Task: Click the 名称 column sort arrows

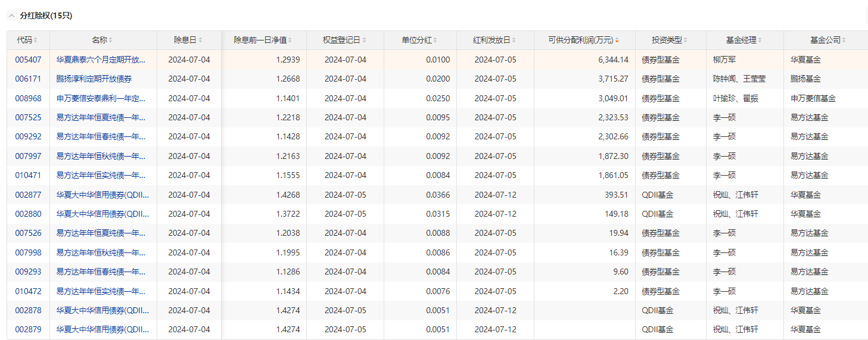Action: tap(110, 40)
